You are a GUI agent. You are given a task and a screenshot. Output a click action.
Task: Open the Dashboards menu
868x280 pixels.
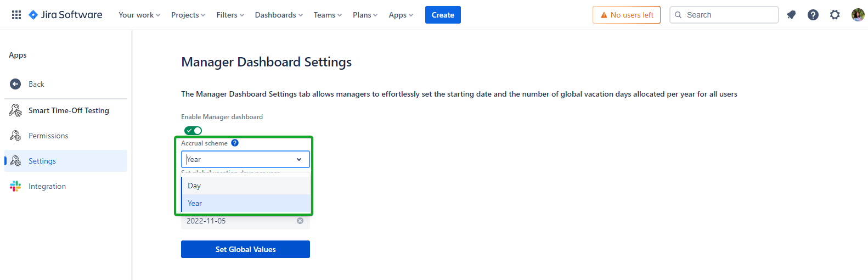tap(278, 15)
